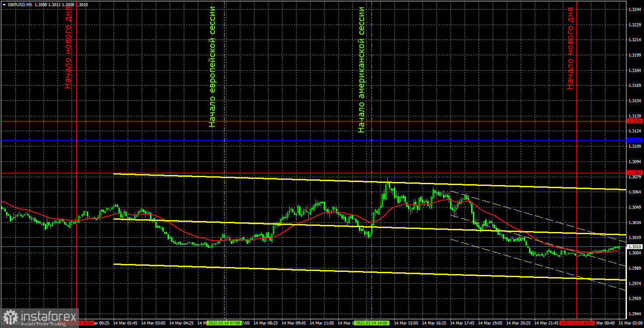The image size is (644, 328).
Task: Click the 1.2959 price scale label
Action: [x=634, y=299]
